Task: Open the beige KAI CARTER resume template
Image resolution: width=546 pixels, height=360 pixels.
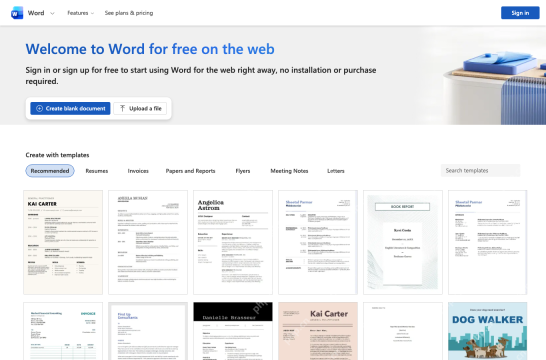Action: tap(63, 242)
